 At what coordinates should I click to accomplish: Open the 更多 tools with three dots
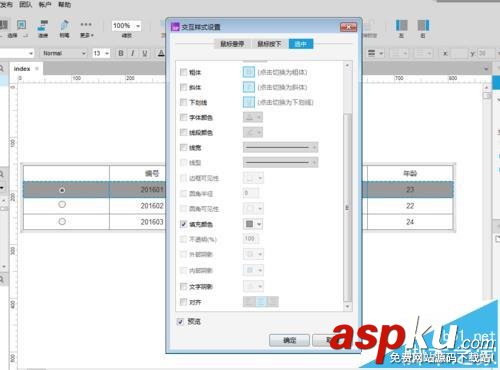[86, 25]
